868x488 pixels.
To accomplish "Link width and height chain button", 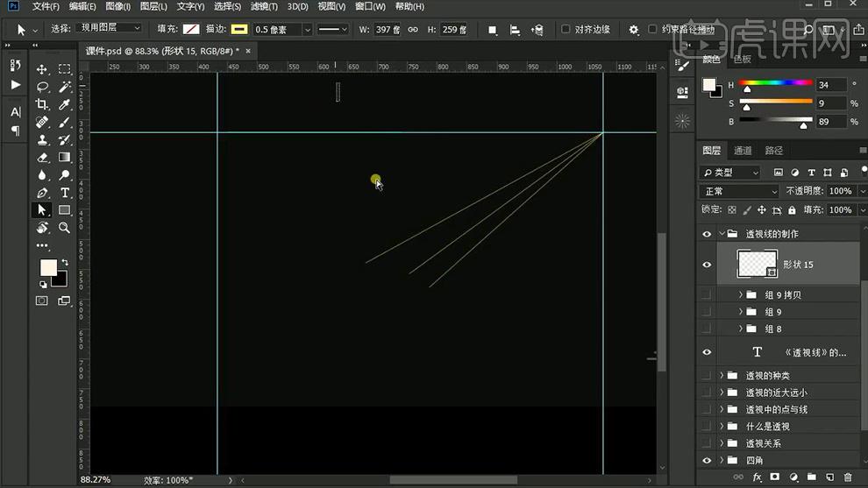I will click(x=413, y=30).
